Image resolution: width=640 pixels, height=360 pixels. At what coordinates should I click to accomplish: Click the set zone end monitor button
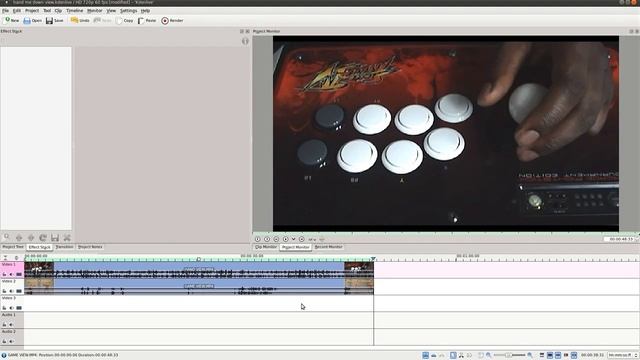click(267, 239)
